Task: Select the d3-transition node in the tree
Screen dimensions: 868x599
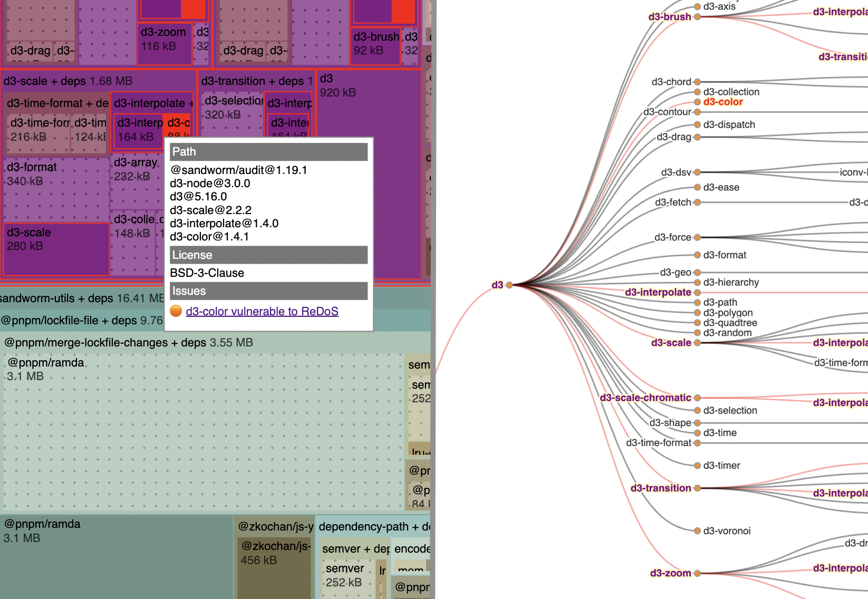Action: [697, 488]
